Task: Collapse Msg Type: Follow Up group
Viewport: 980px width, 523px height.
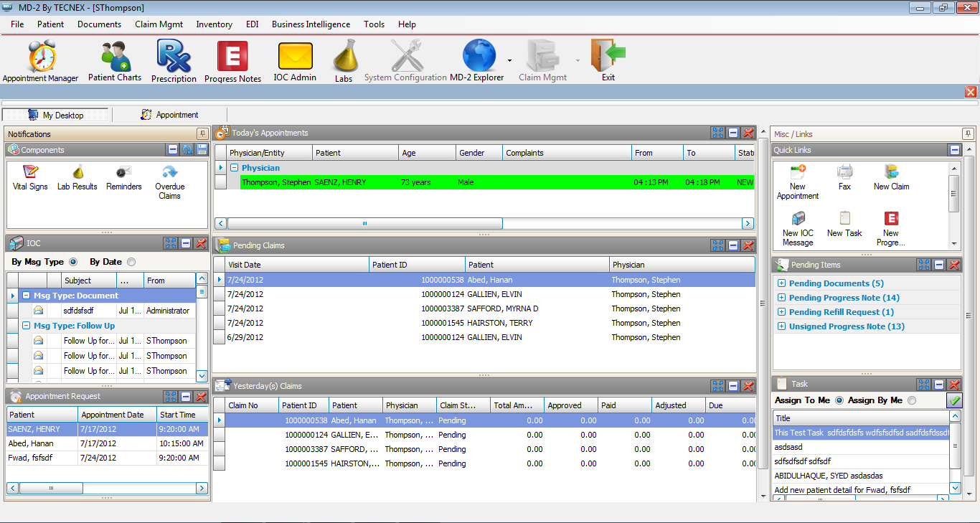Action: (26, 326)
